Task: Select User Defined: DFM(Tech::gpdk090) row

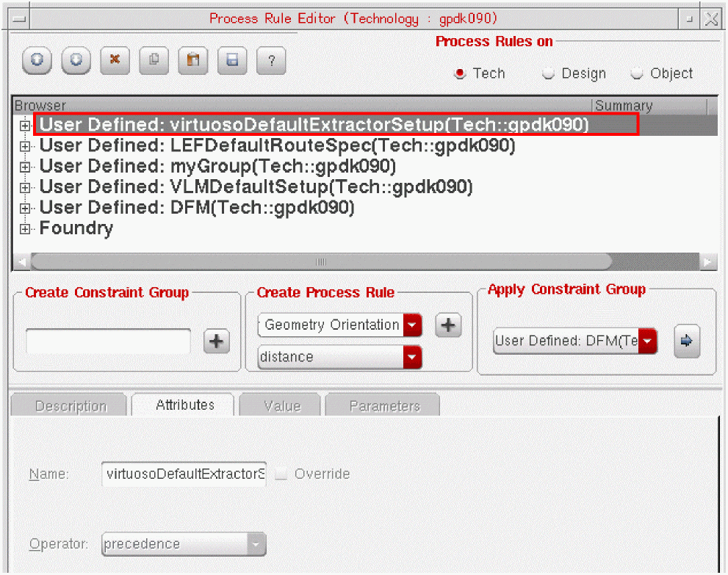Action: tap(197, 208)
